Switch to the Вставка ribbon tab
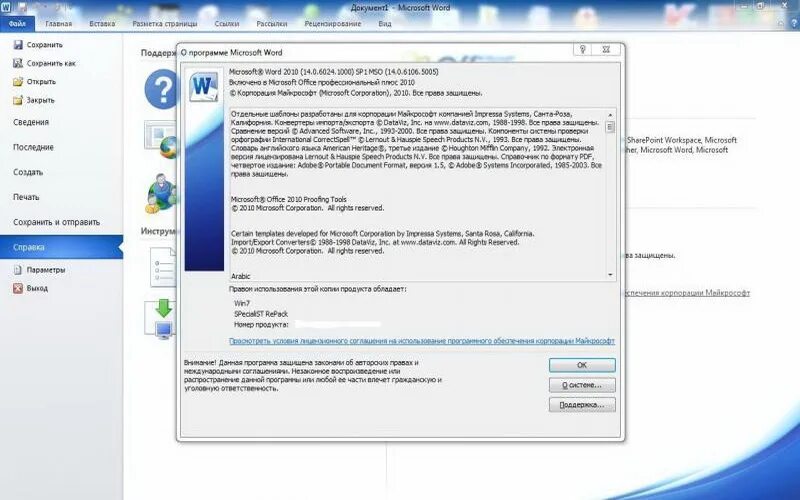Viewport: 800px width, 500px height. tap(102, 23)
